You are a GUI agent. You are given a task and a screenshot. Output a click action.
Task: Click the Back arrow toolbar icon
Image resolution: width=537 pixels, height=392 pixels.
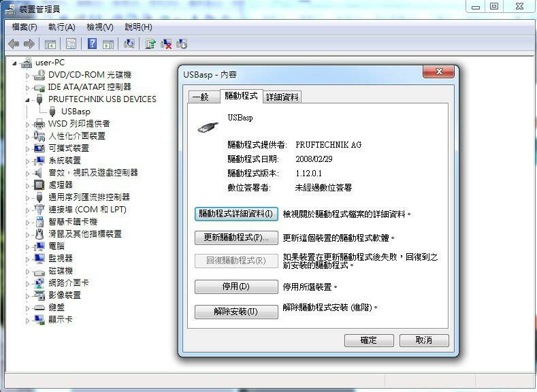[x=13, y=44]
